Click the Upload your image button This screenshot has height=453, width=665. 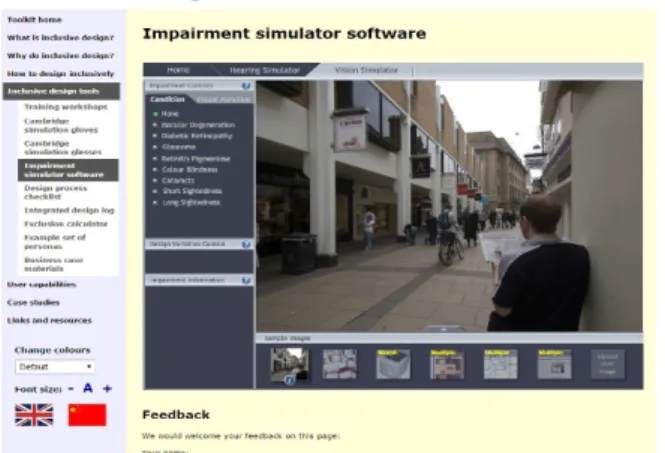pyautogui.click(x=607, y=364)
